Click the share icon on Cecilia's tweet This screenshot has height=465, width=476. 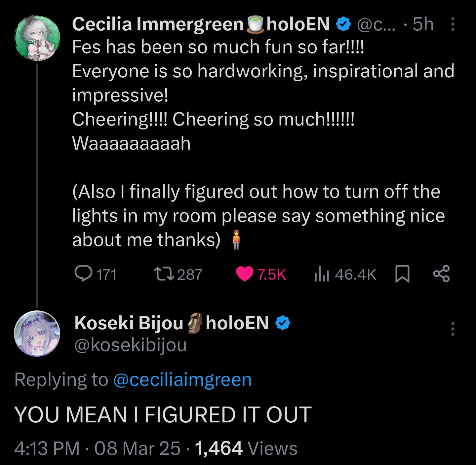coord(441,274)
